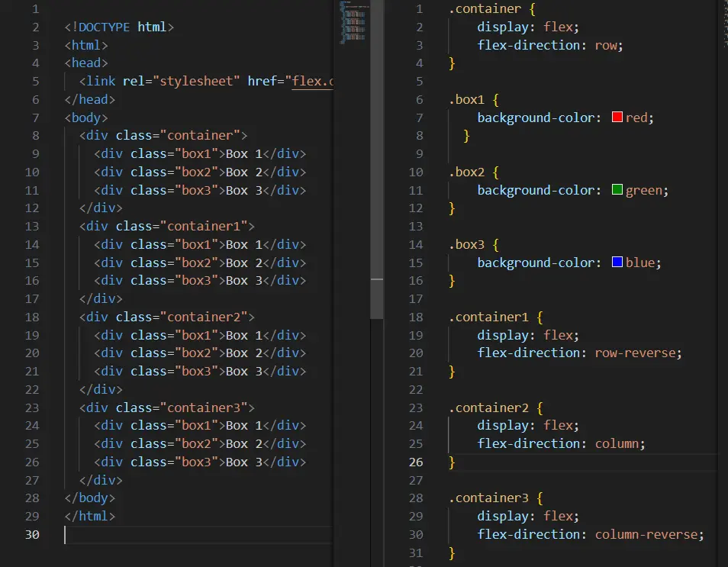Viewport: 728px width, 567px height.
Task: Click display: flex; on CSS line 29
Action: click(528, 516)
